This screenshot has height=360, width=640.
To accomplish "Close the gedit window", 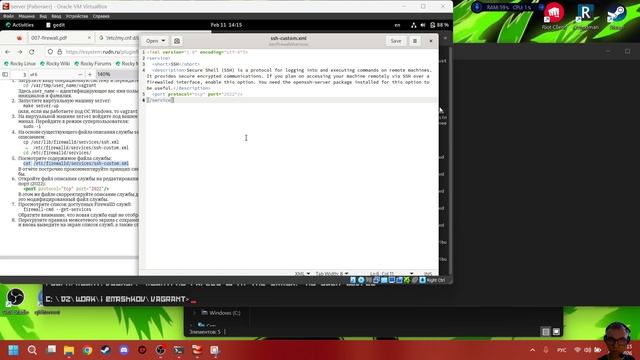I will (431, 41).
